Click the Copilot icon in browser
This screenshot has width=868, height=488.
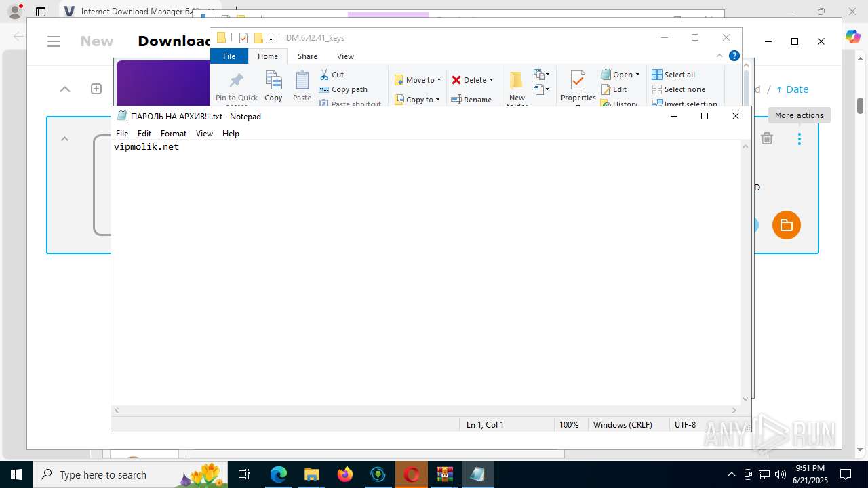point(852,37)
